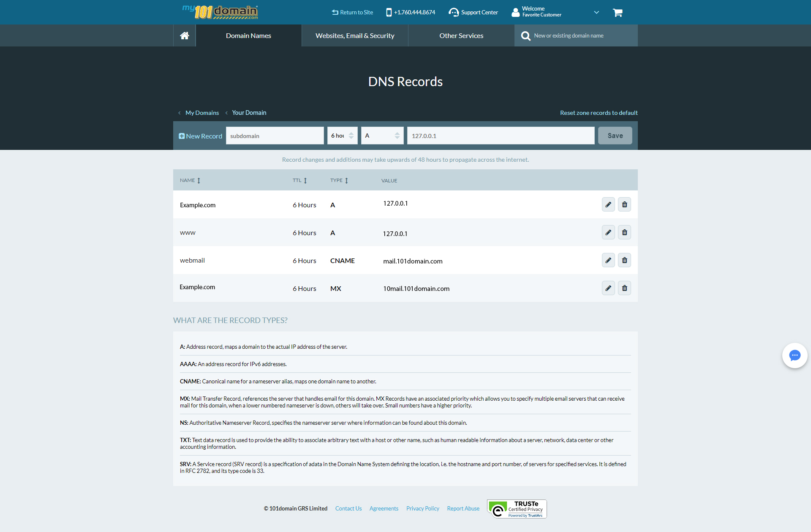Sort records by NAME column

[190, 180]
